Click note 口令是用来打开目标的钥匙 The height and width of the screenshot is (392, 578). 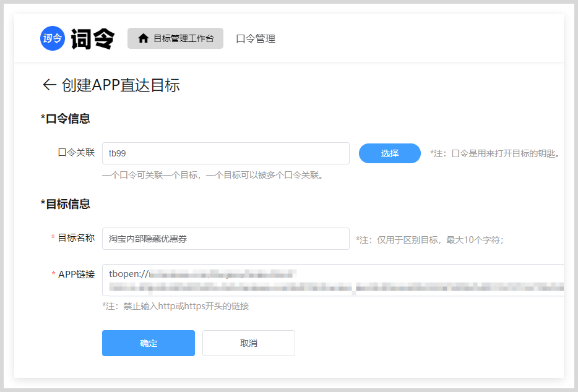[496, 153]
